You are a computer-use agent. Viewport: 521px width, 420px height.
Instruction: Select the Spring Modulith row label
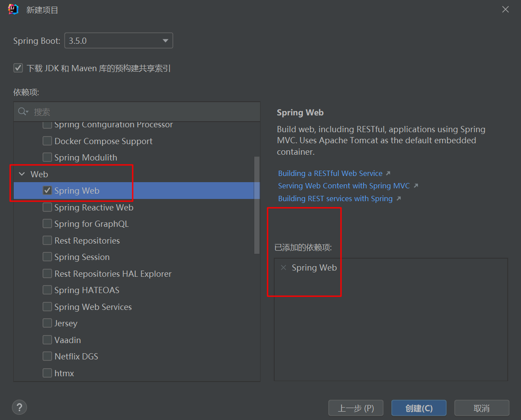86,158
